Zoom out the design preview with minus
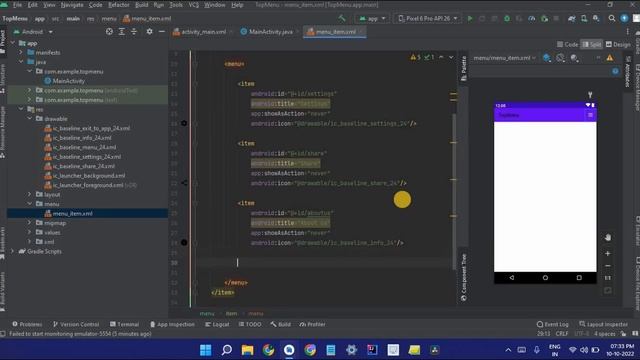This screenshot has height=360, width=640. point(608,266)
